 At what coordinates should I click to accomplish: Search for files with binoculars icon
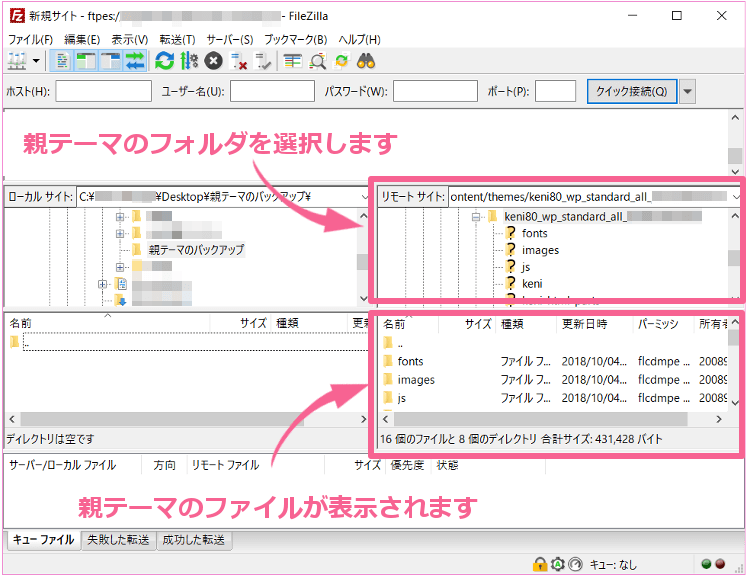(x=366, y=61)
